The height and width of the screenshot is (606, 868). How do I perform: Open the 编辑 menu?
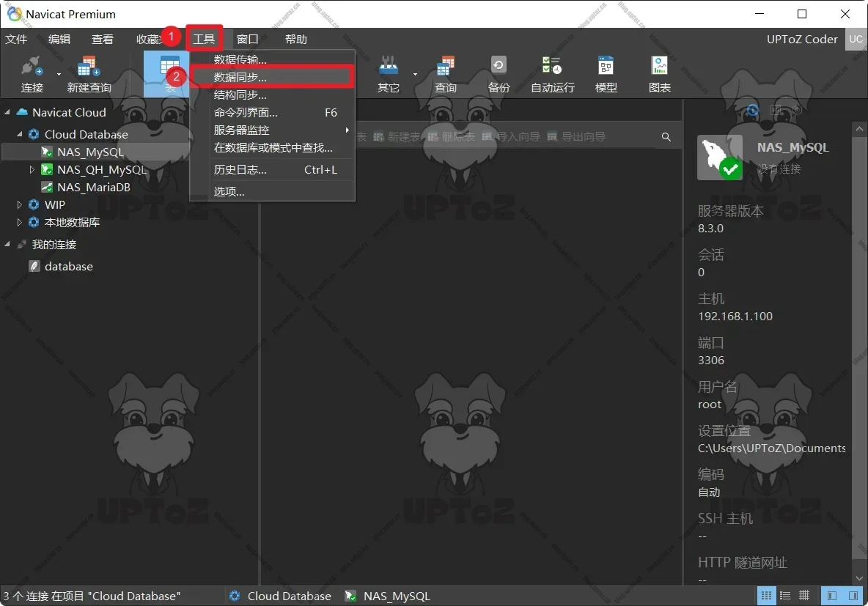click(x=59, y=40)
